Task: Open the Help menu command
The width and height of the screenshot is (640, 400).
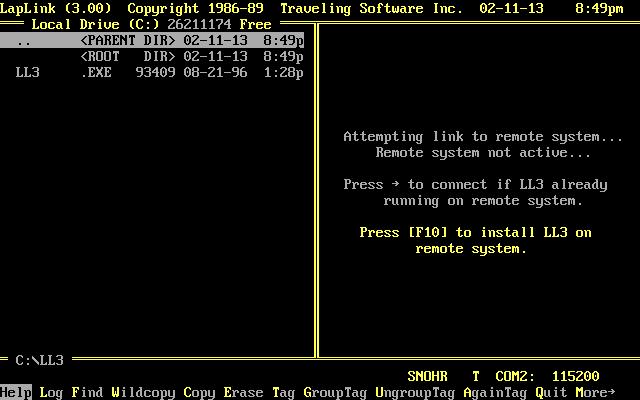Action: [16, 392]
